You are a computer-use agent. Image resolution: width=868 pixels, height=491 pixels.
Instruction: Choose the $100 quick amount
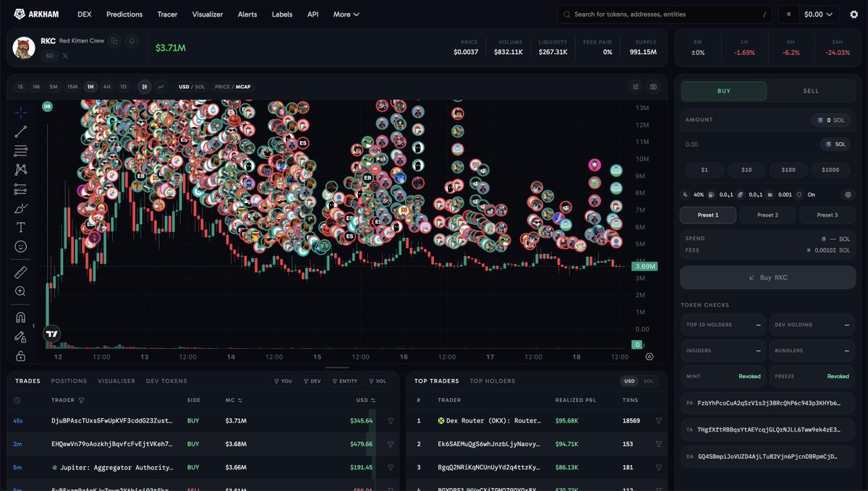pos(788,170)
